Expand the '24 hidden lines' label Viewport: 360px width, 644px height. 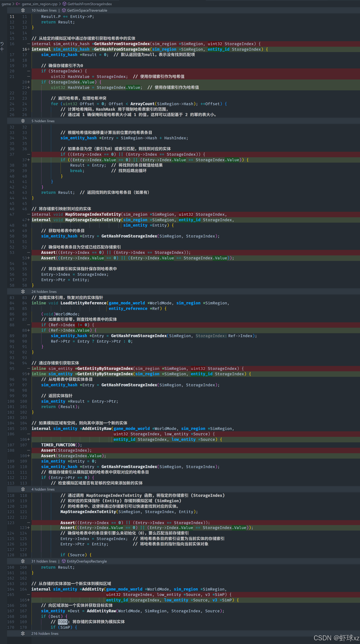point(44,292)
